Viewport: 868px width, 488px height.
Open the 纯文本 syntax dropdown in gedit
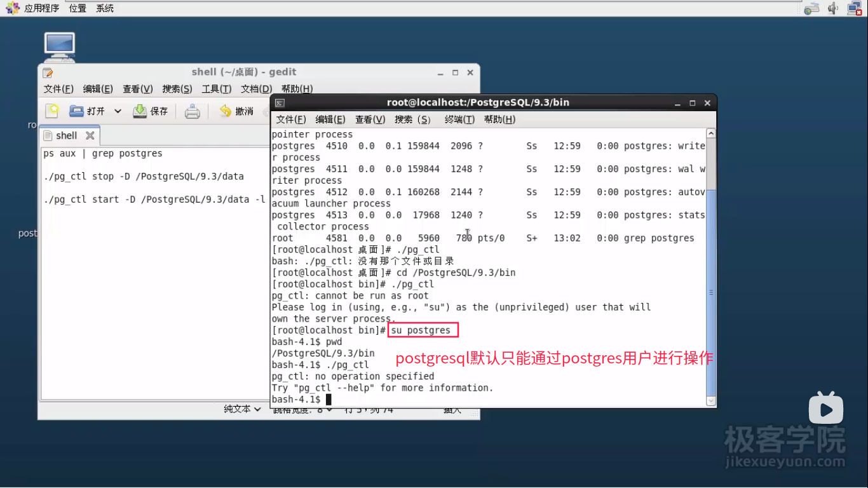(242, 409)
